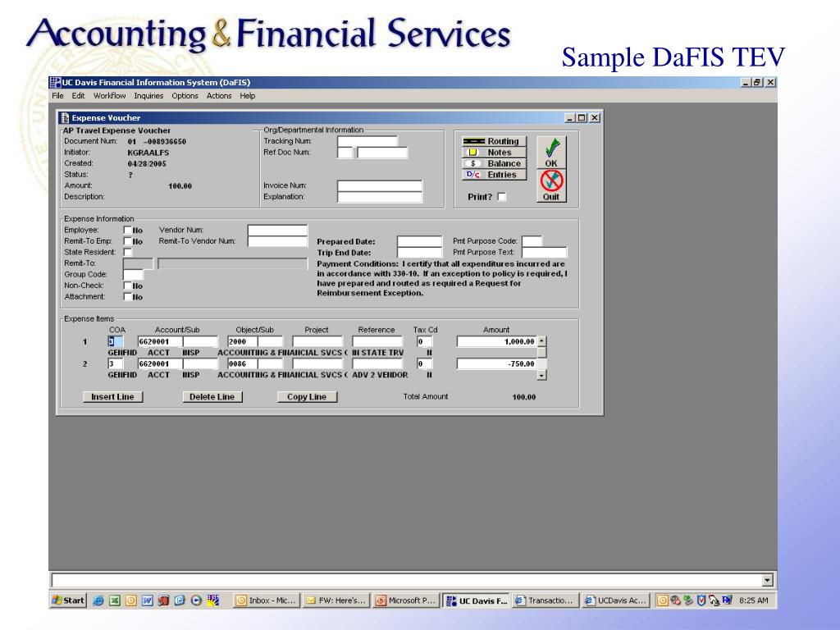
Task: Click the Explanation input field
Action: (x=380, y=197)
